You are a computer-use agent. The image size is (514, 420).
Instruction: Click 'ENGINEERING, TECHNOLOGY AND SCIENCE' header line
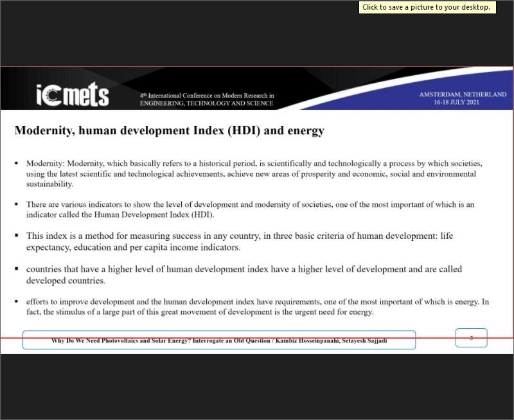(206, 103)
